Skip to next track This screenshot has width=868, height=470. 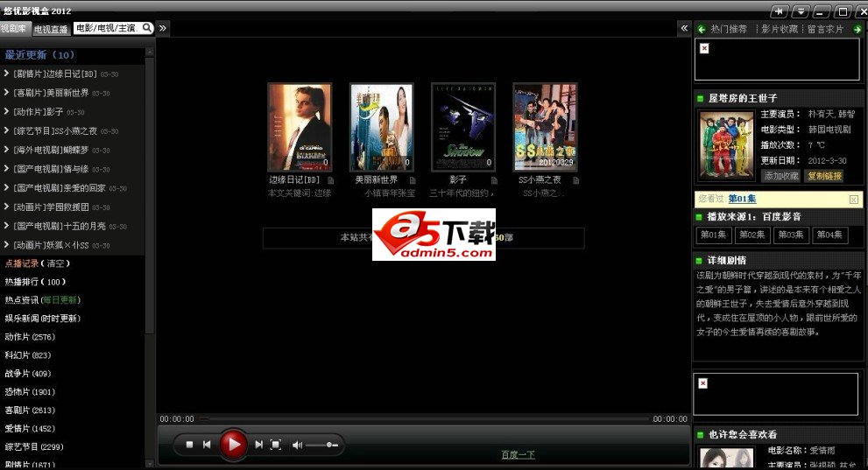point(258,445)
